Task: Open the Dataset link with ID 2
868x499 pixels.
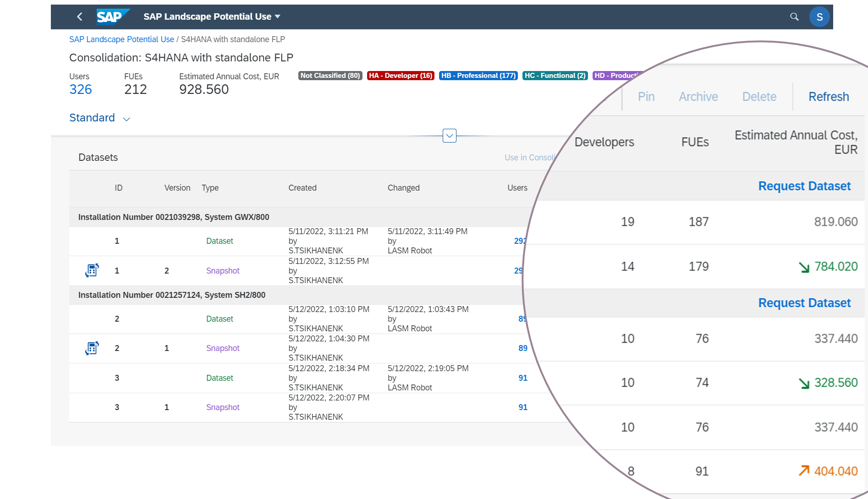Action: (x=220, y=319)
